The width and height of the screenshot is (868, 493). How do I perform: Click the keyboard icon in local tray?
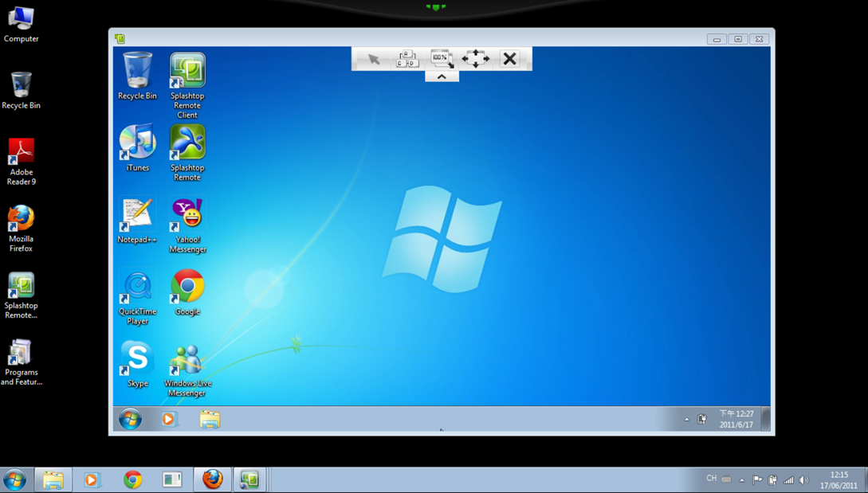726,479
